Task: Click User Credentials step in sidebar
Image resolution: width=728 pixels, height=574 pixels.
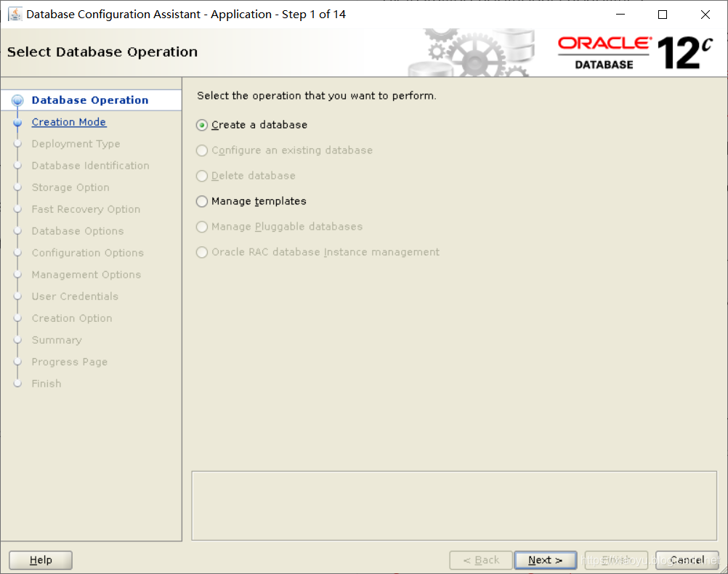Action: click(x=76, y=296)
